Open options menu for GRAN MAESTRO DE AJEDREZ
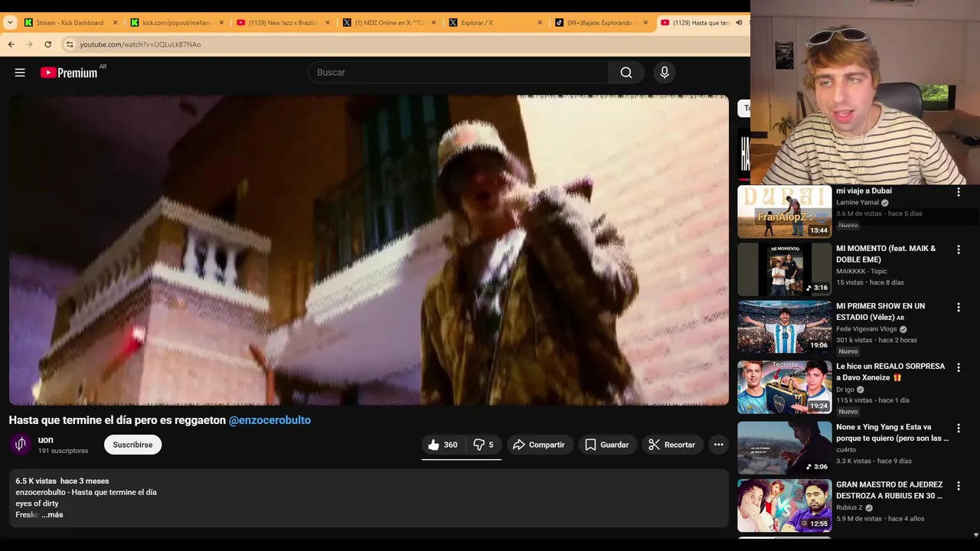 [958, 485]
